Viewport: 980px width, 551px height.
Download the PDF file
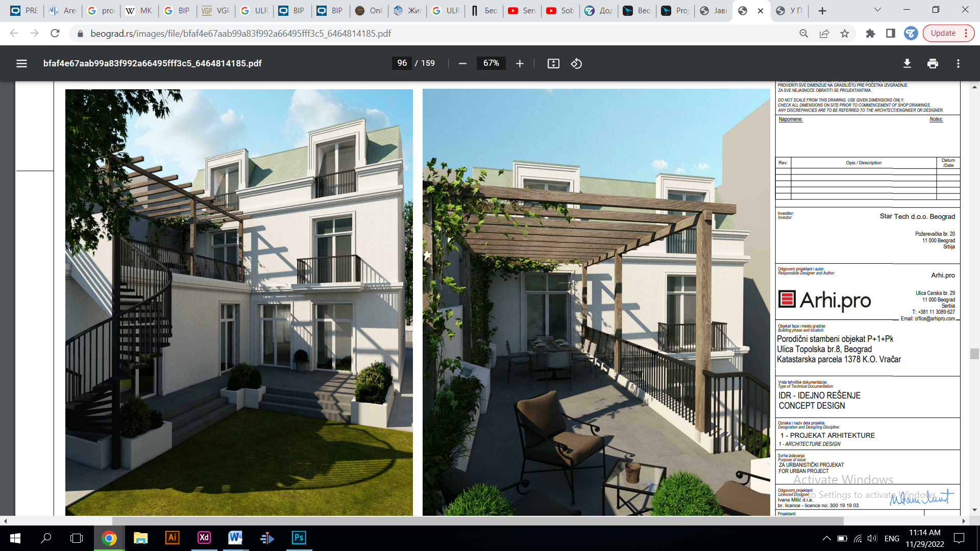907,63
